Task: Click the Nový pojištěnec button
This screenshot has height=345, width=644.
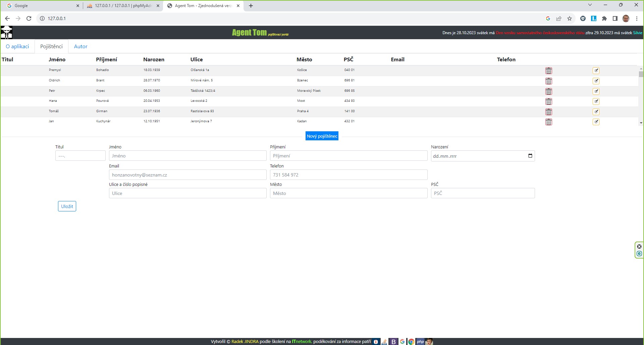Action: (x=322, y=136)
